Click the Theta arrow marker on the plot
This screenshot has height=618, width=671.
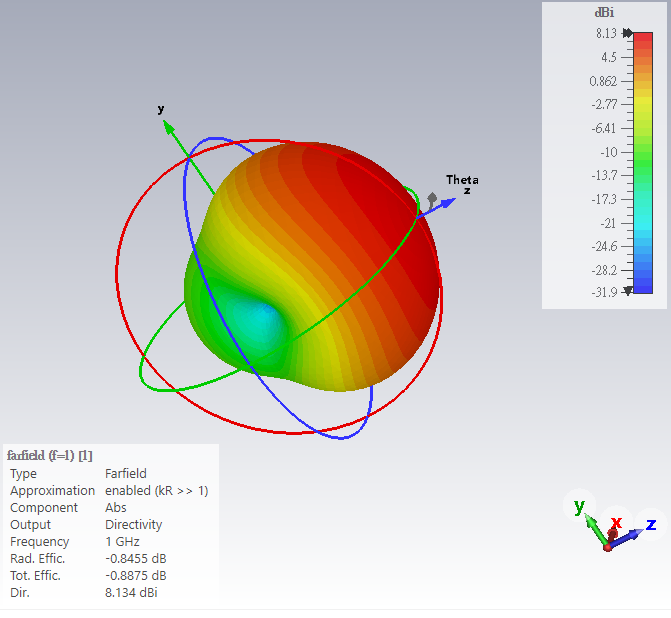pyautogui.click(x=433, y=200)
